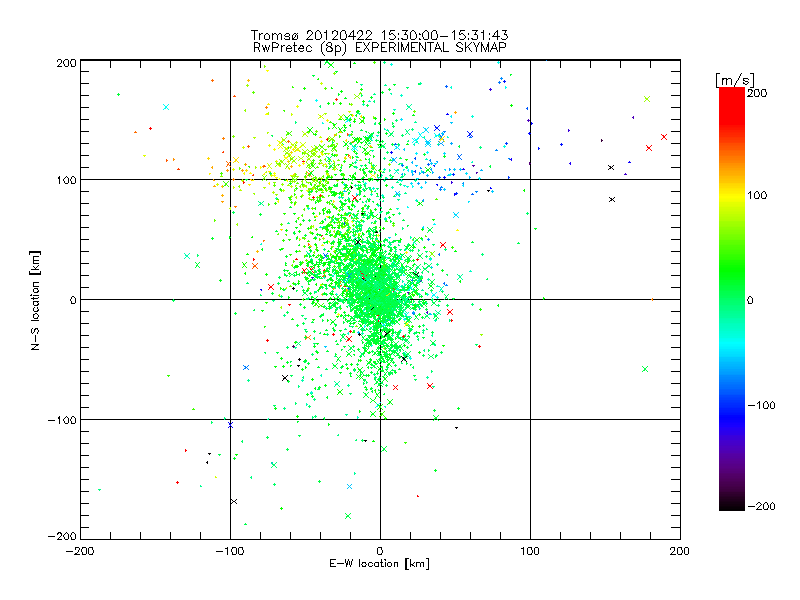Viewport: 800px width, 600px height.
Task: Click the '100' tick label on the N-S axis
Action: pyautogui.click(x=66, y=180)
